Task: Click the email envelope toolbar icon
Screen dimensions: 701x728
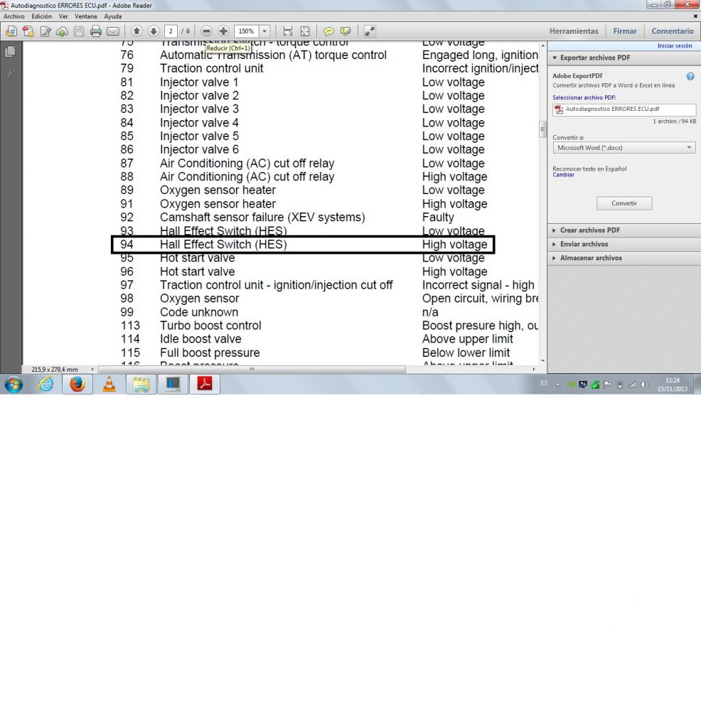Action: (x=112, y=31)
